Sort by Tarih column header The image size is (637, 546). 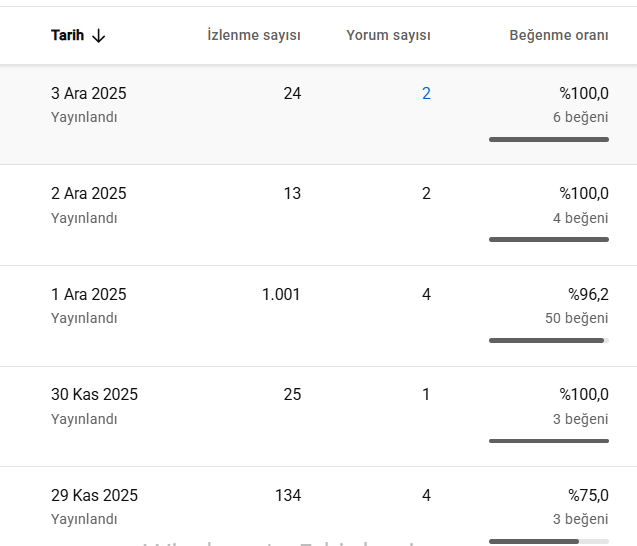(x=67, y=35)
